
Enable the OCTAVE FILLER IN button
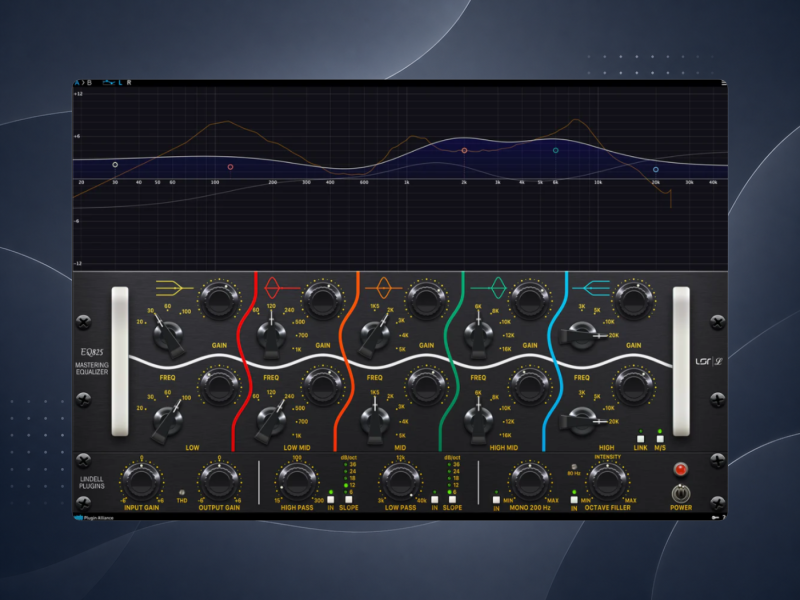click(x=574, y=499)
